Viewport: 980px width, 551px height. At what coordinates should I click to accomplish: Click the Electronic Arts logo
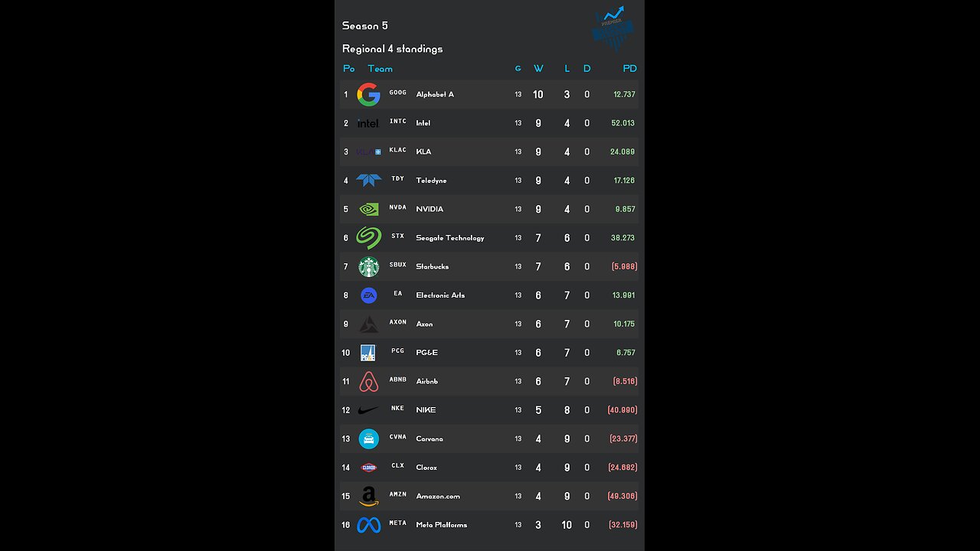tap(368, 295)
